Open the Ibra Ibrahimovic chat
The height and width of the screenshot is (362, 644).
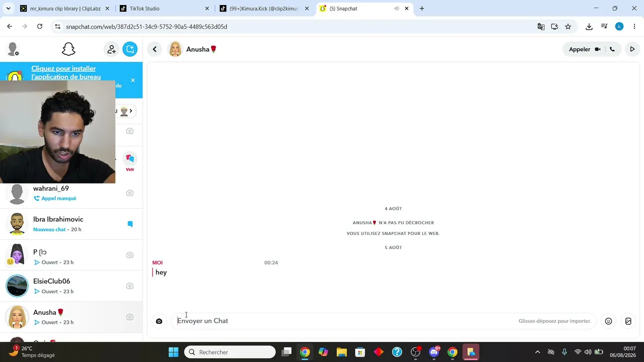pos(71,224)
